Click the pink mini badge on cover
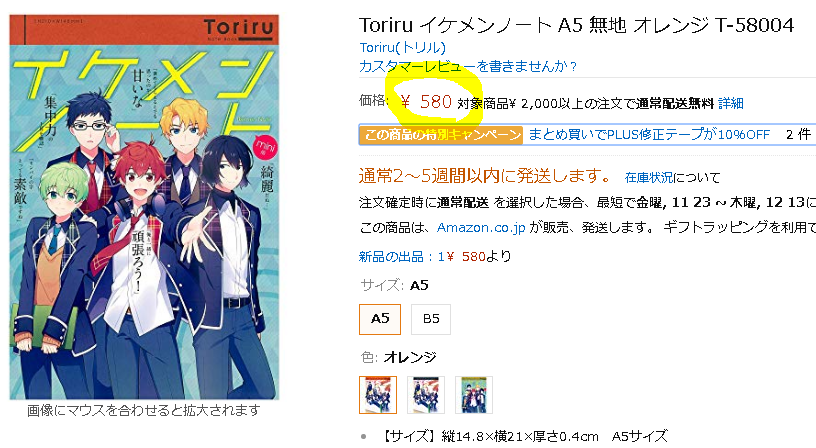 [265, 148]
